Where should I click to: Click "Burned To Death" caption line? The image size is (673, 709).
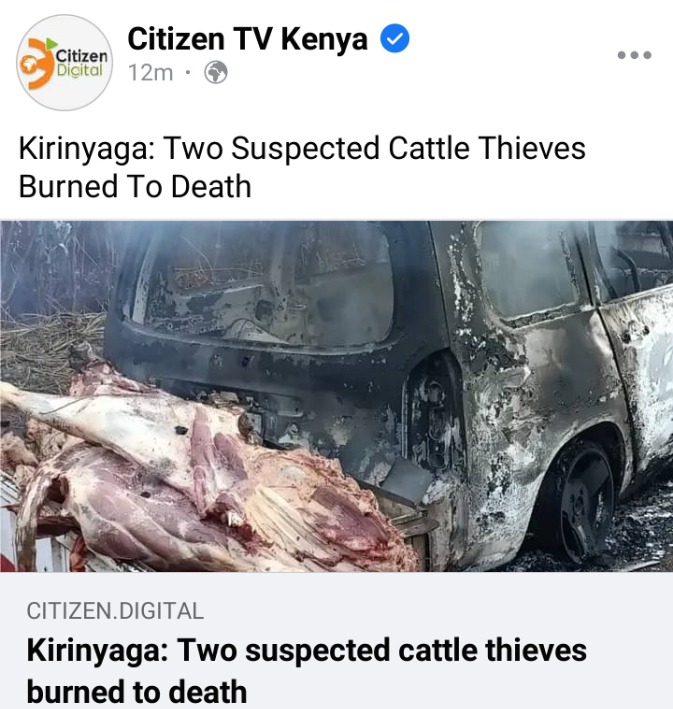pyautogui.click(x=135, y=186)
